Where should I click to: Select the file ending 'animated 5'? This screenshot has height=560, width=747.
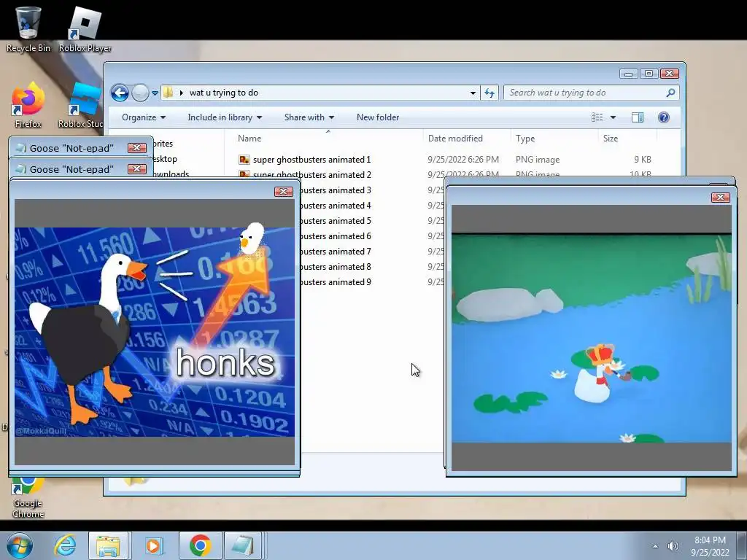coord(336,220)
